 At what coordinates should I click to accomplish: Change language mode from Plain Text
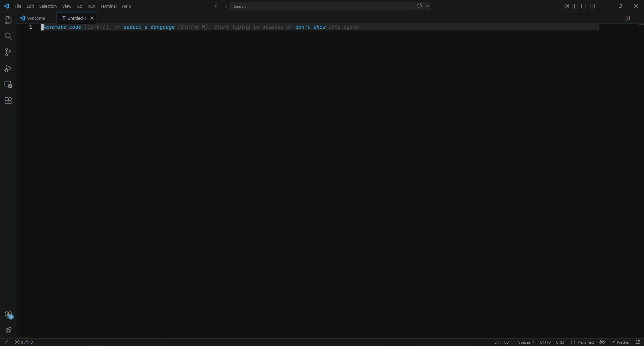point(586,342)
